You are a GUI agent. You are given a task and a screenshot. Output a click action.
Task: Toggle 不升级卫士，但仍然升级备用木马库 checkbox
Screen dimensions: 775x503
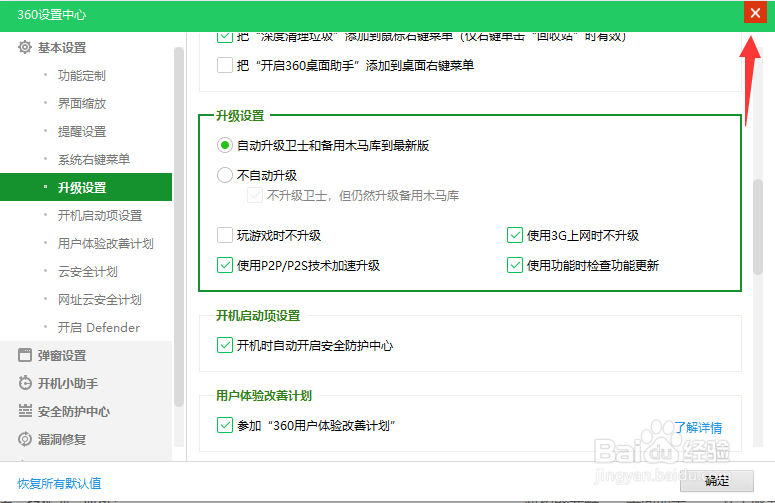255,195
